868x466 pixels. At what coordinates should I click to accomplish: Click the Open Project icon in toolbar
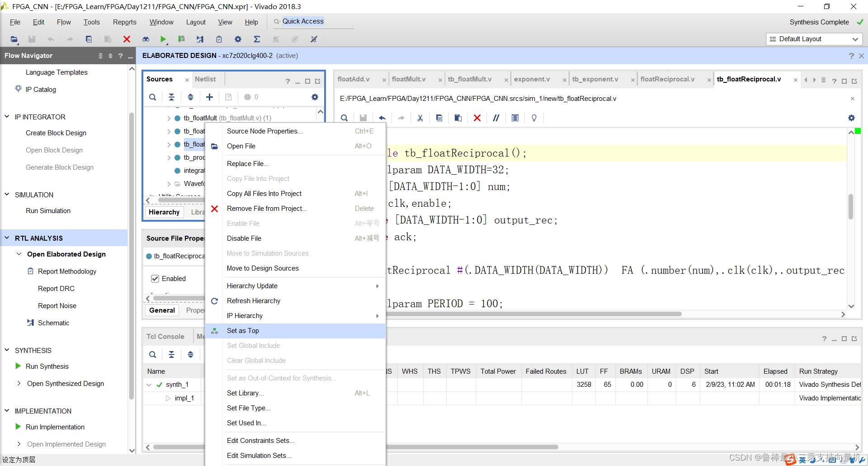[x=14, y=39]
